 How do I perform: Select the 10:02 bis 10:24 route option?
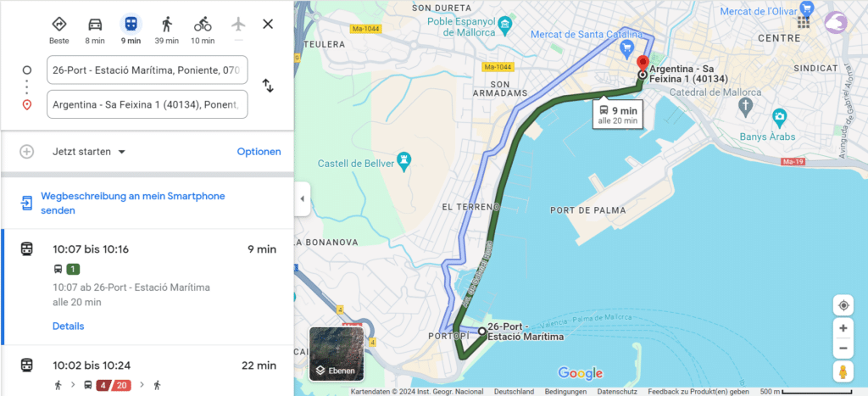pyautogui.click(x=147, y=371)
